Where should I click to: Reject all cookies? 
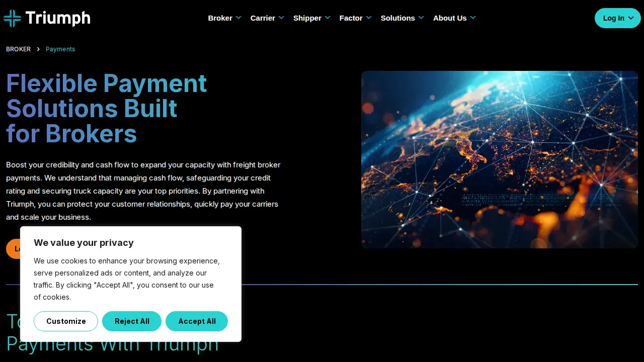(132, 321)
